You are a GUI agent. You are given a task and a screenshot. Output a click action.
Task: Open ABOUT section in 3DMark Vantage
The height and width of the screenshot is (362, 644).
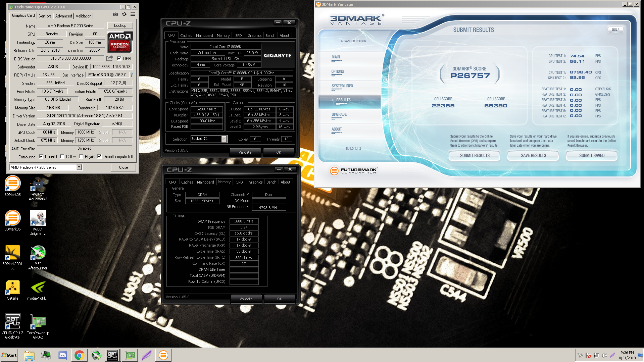(337, 129)
